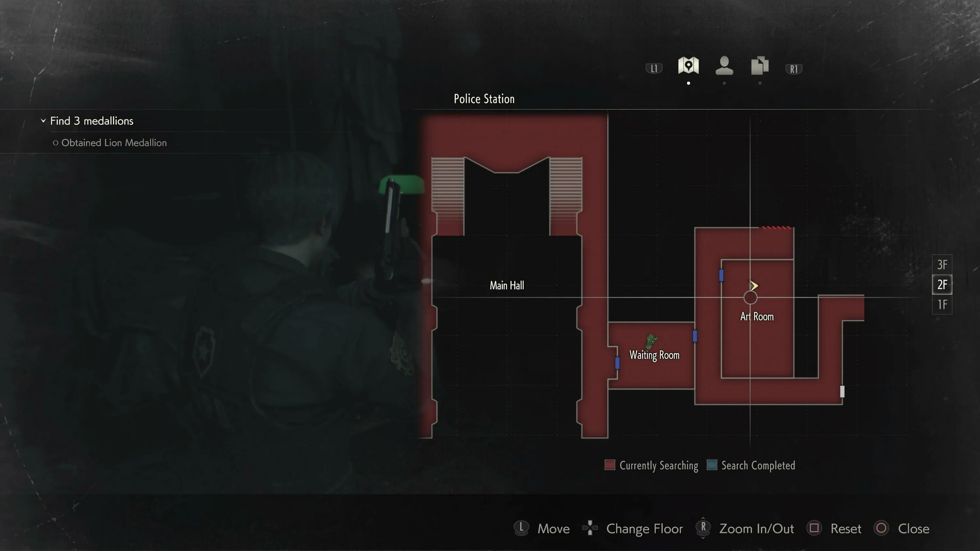Switch to 1F floor view
Image resolution: width=980 pixels, height=551 pixels.
point(942,304)
